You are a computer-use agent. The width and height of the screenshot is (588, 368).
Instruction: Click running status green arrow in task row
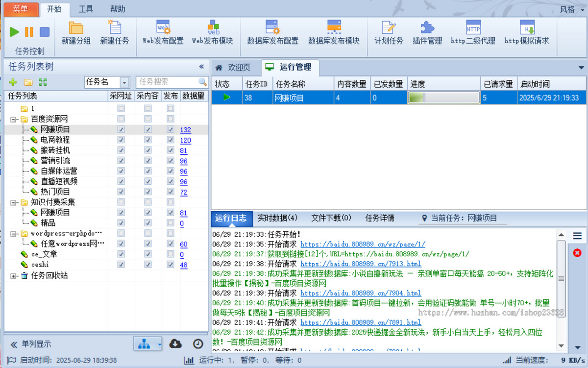[x=226, y=98]
